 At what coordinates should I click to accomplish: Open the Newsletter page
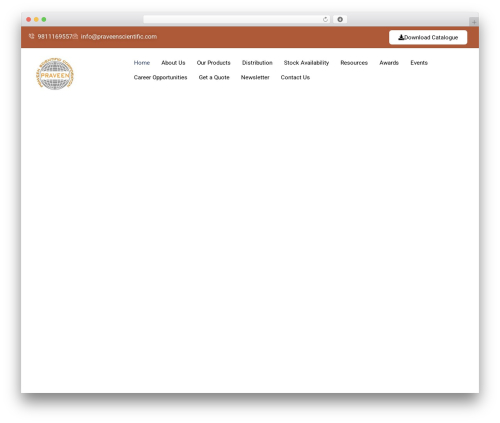[255, 77]
